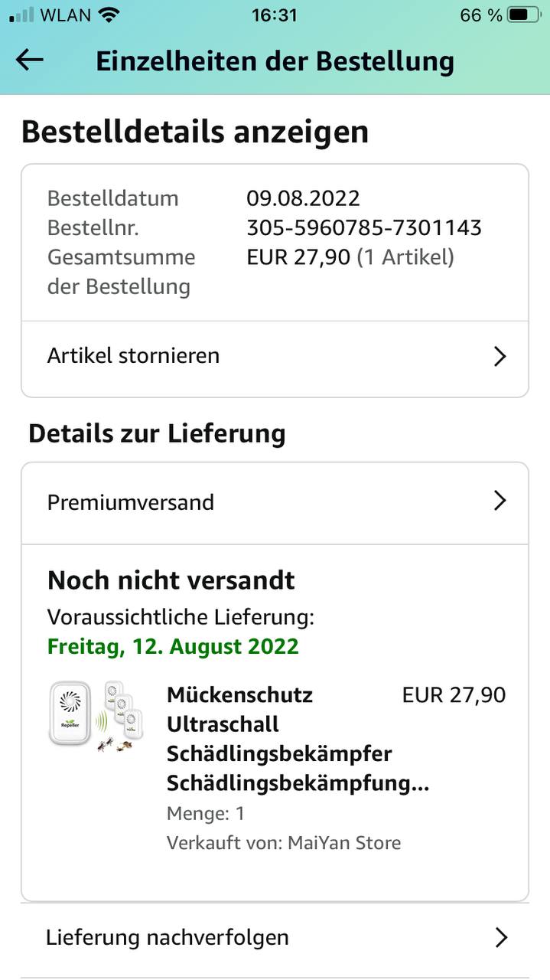This screenshot has height=980, width=550.
Task: Tap the MaiYan Store seller text
Action: pyautogui.click(x=343, y=843)
